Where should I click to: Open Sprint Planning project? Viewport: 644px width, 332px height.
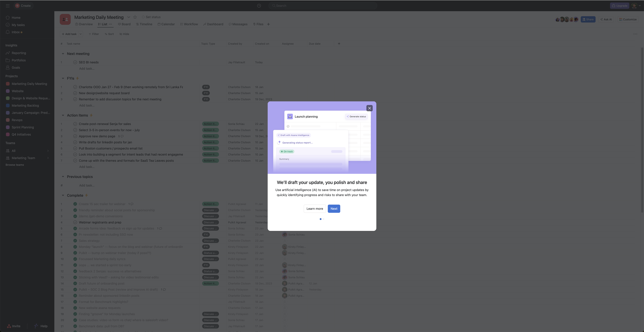click(x=23, y=127)
